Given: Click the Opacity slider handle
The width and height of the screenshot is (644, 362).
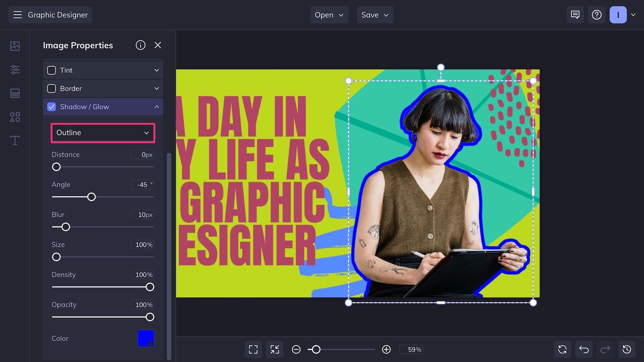Looking at the screenshot, I should click(x=150, y=317).
